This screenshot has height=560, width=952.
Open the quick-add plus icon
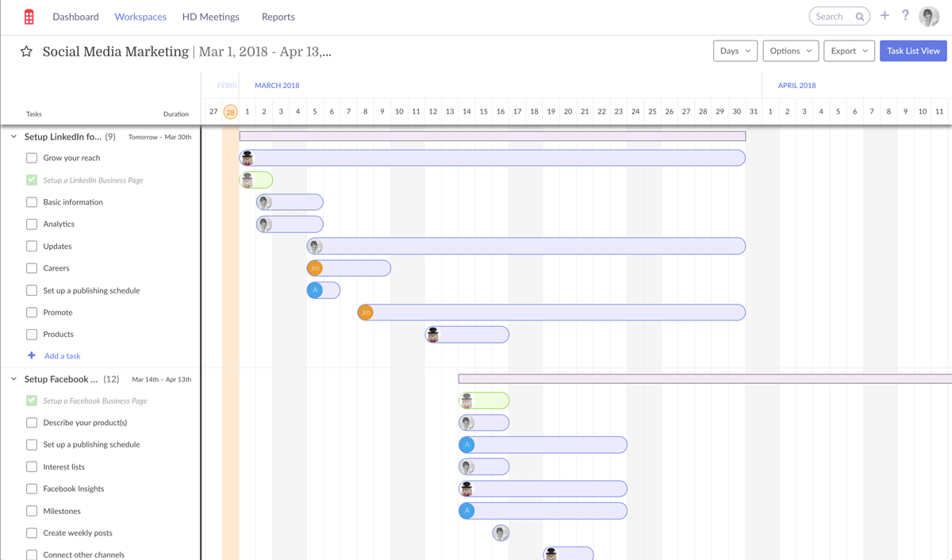[x=885, y=15]
